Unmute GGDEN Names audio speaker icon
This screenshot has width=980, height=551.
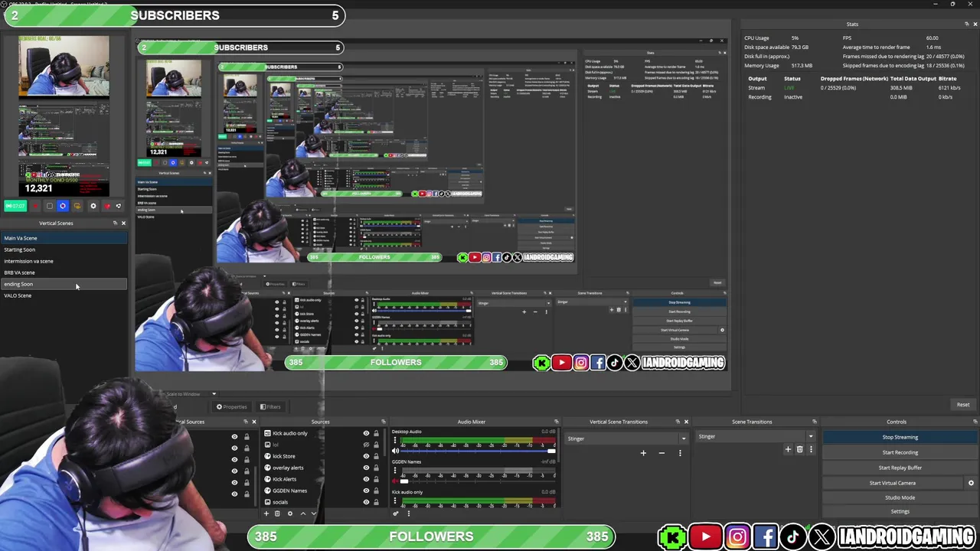[395, 481]
